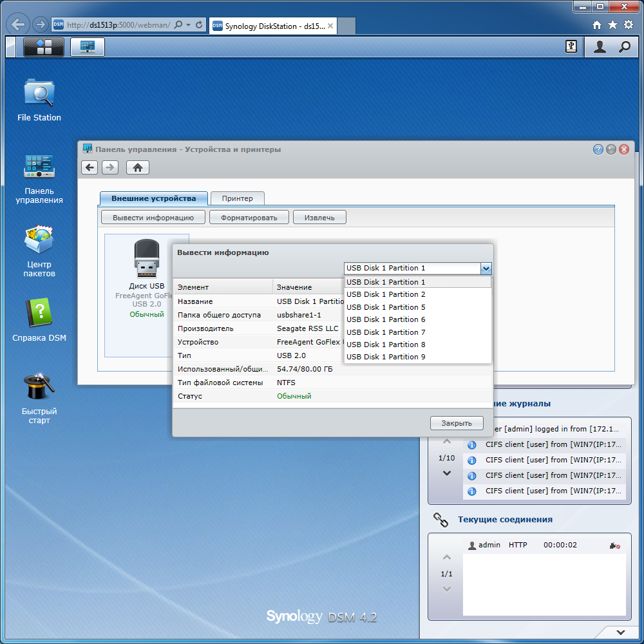Open browser favorites star
The image size is (644, 644).
pos(613,25)
